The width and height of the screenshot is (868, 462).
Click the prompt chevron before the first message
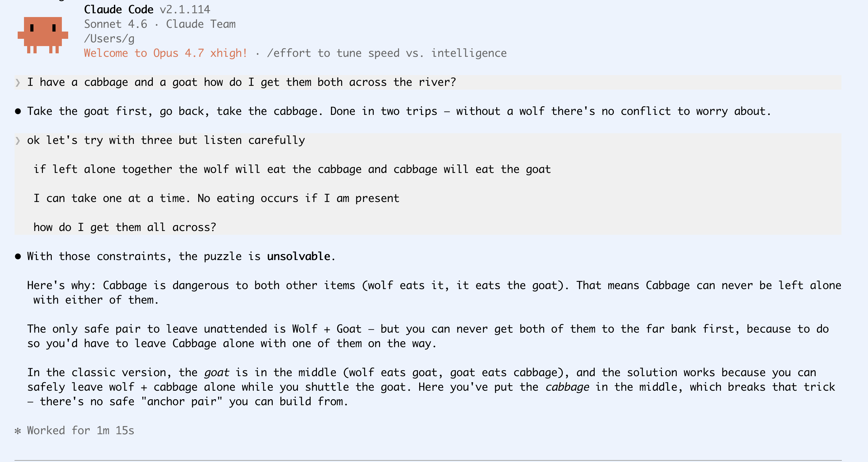(18, 83)
